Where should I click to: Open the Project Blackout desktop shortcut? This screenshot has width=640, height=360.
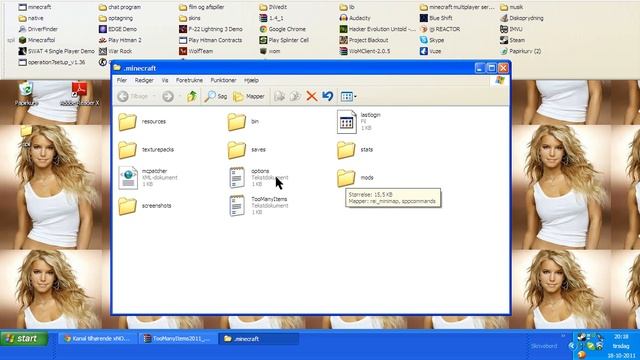364,40
